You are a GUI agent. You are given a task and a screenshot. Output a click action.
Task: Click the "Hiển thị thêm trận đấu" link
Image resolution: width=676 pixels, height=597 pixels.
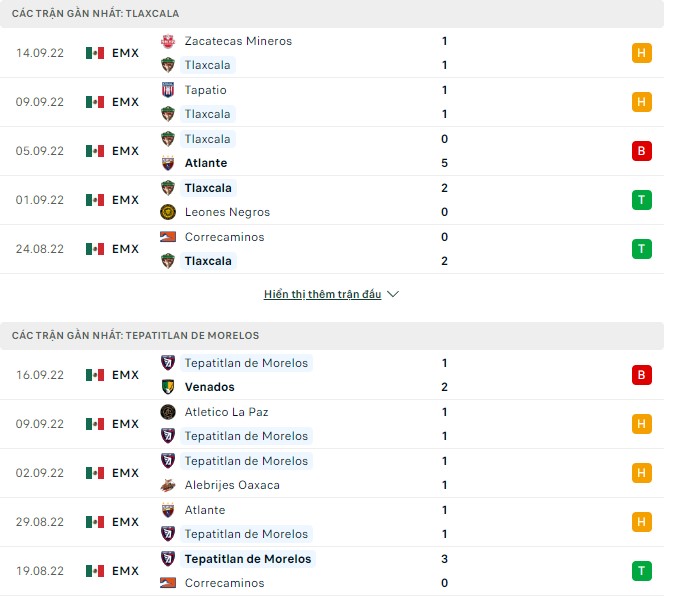pos(323,295)
